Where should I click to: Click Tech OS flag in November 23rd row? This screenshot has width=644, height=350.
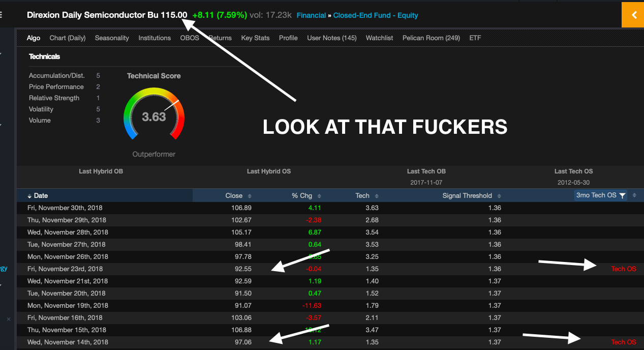pos(624,269)
